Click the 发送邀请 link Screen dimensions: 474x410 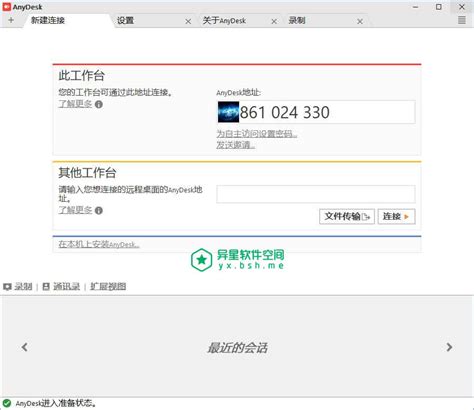pyautogui.click(x=236, y=145)
